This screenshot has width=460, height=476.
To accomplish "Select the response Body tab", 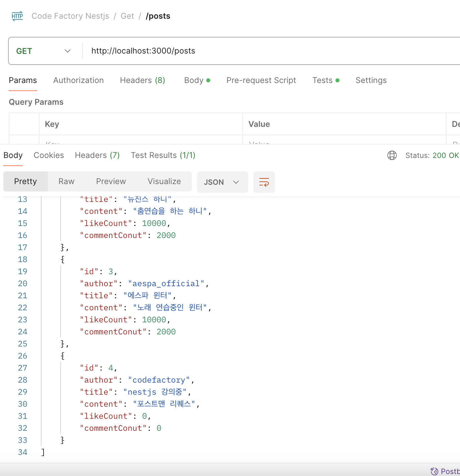I will (13, 155).
